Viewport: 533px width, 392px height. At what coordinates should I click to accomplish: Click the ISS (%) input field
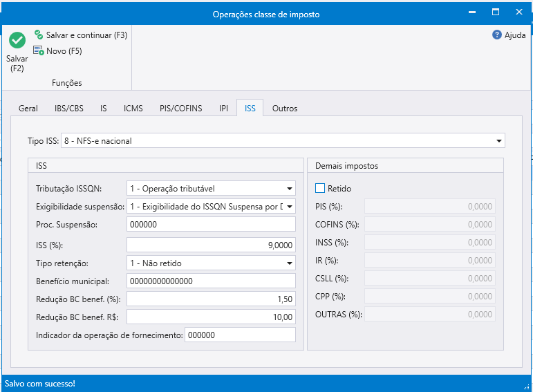[x=211, y=245]
